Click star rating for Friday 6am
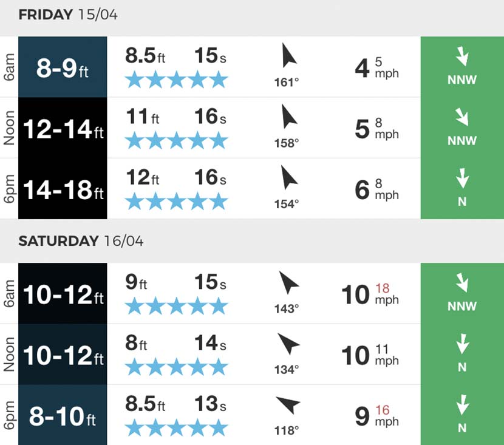504x445 pixels. tap(177, 80)
